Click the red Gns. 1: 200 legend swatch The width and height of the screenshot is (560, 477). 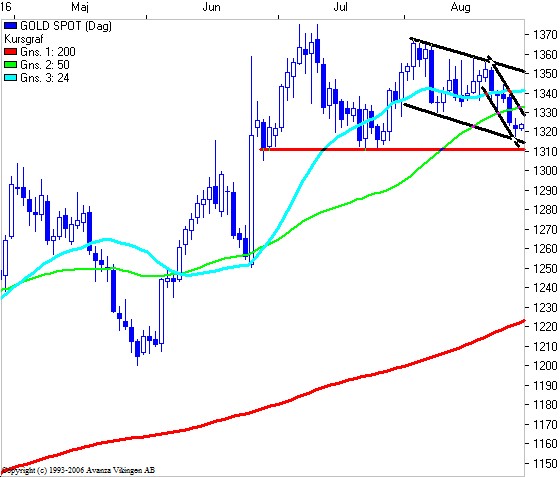(x=10, y=52)
